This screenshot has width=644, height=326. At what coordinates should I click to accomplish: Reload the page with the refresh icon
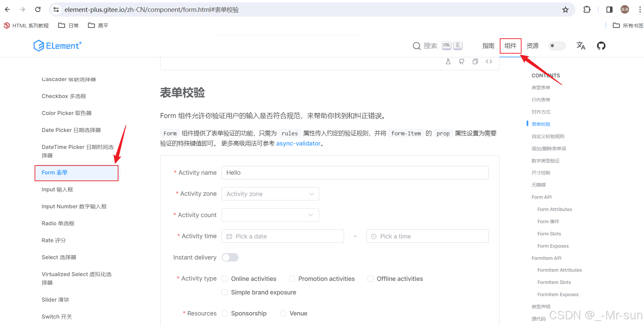tap(38, 9)
